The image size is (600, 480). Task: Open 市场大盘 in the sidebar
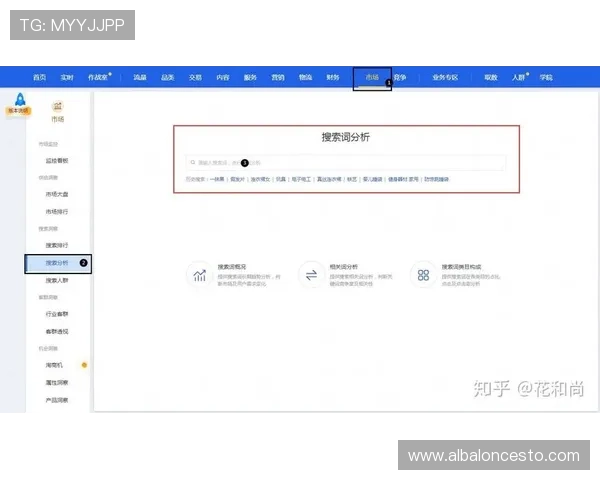[x=57, y=194]
